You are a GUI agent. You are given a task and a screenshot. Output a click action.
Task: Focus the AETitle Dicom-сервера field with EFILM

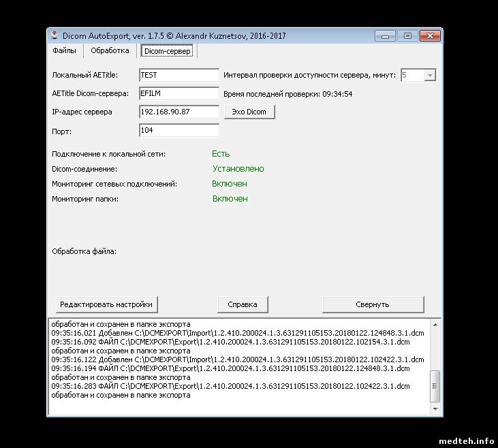(178, 93)
